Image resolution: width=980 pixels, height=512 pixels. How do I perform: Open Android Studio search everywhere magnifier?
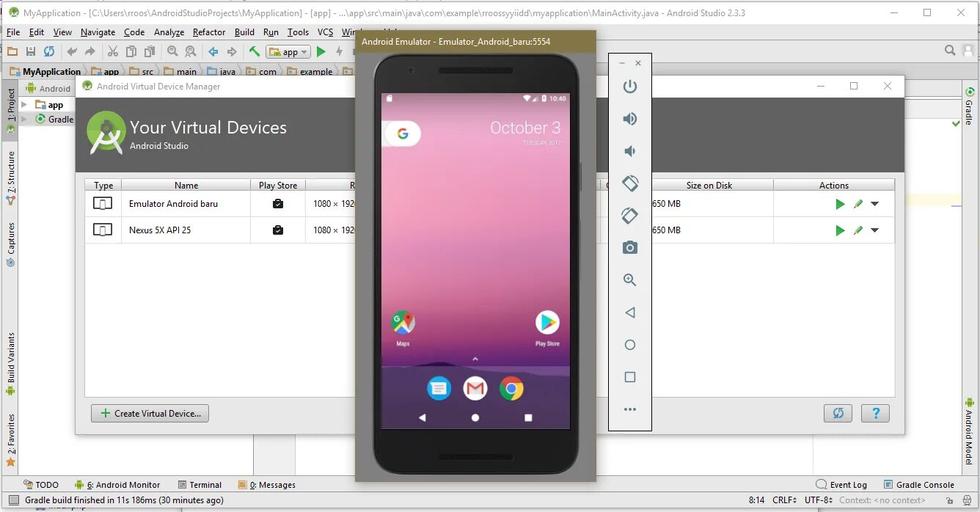coord(950,51)
